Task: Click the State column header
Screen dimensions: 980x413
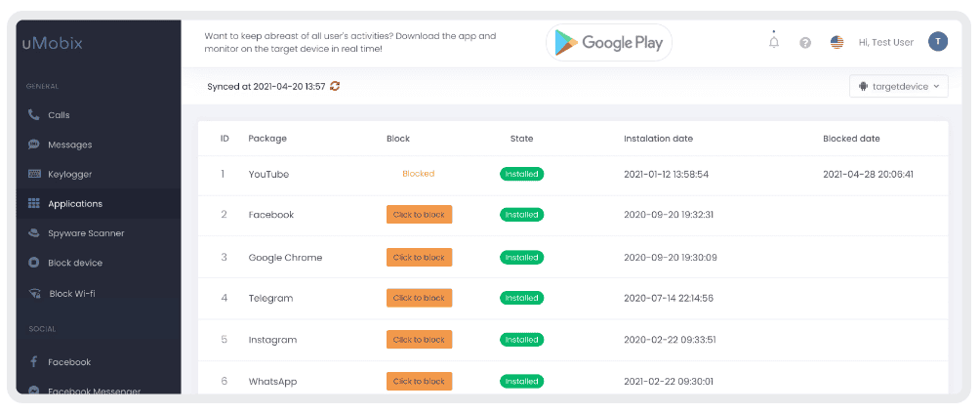Action: click(522, 139)
